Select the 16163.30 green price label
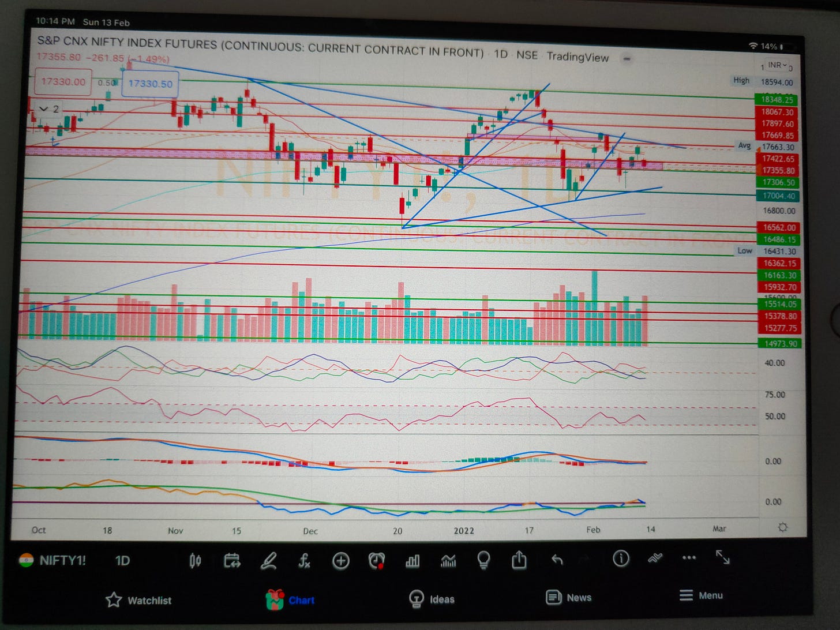Viewport: 840px width, 630px height. click(779, 275)
